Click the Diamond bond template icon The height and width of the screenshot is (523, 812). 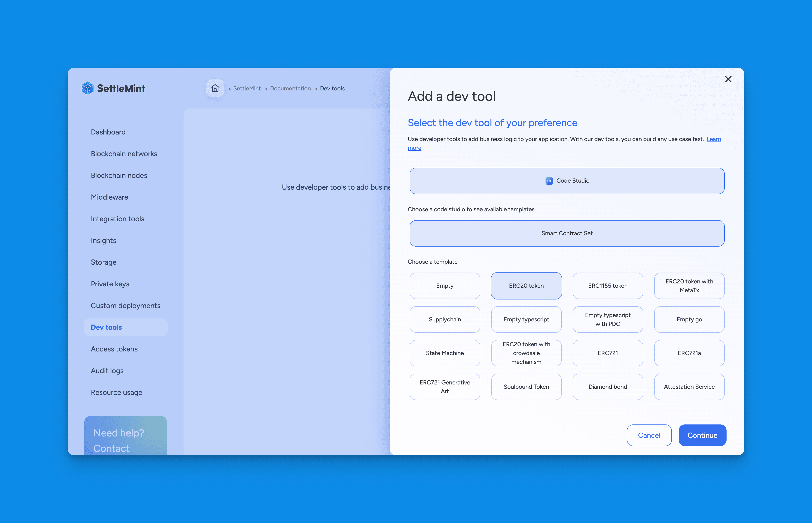pos(607,386)
